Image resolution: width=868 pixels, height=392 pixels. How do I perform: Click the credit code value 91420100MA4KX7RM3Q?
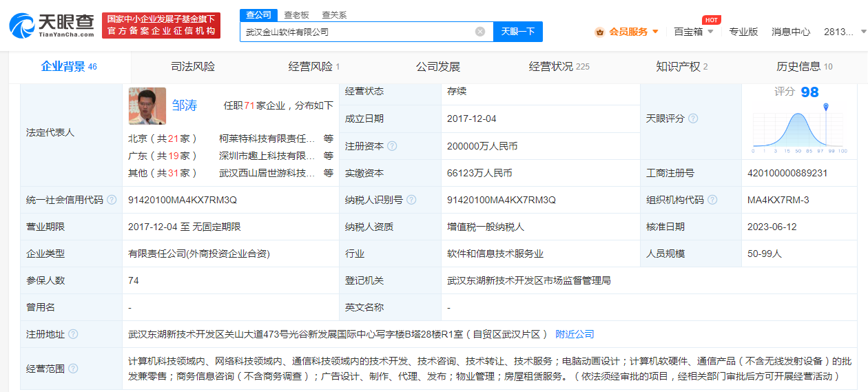(183, 200)
